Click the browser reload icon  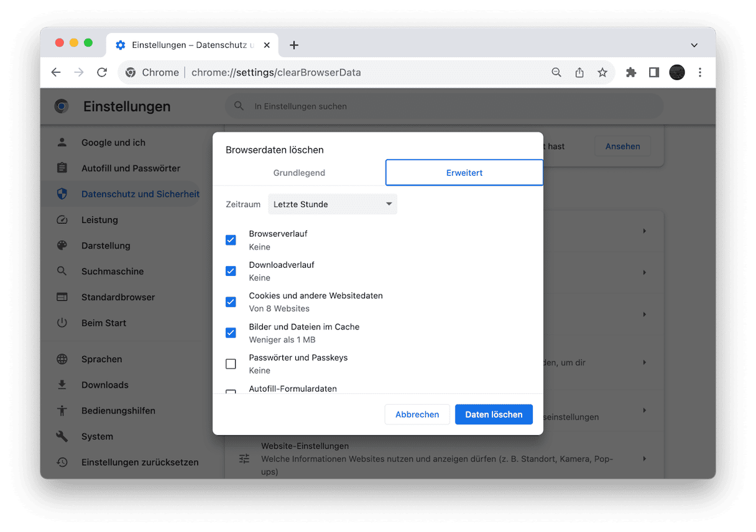[102, 73]
